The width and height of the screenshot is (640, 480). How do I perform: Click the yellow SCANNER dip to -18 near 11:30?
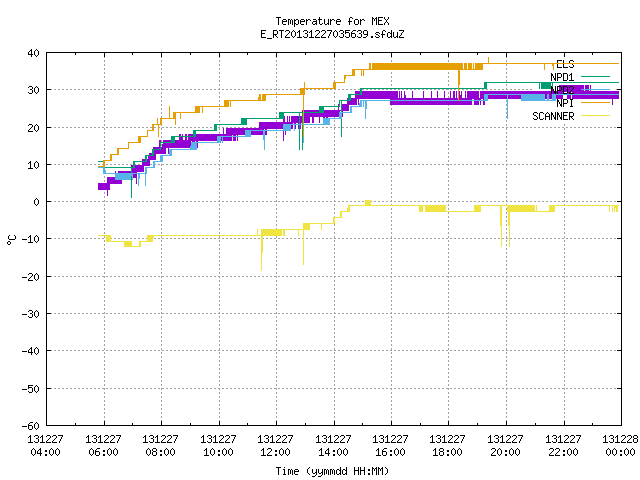pos(262,252)
